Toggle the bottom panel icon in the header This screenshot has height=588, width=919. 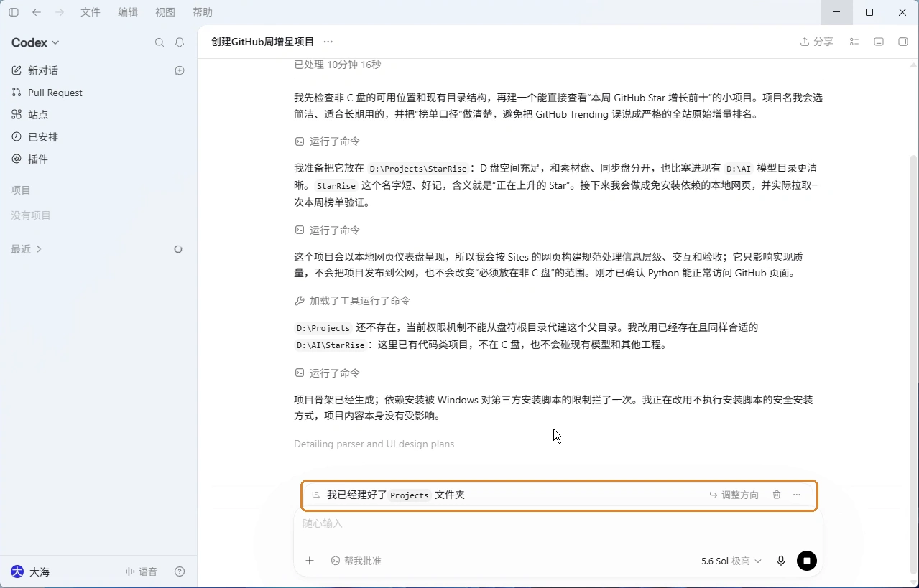click(879, 42)
